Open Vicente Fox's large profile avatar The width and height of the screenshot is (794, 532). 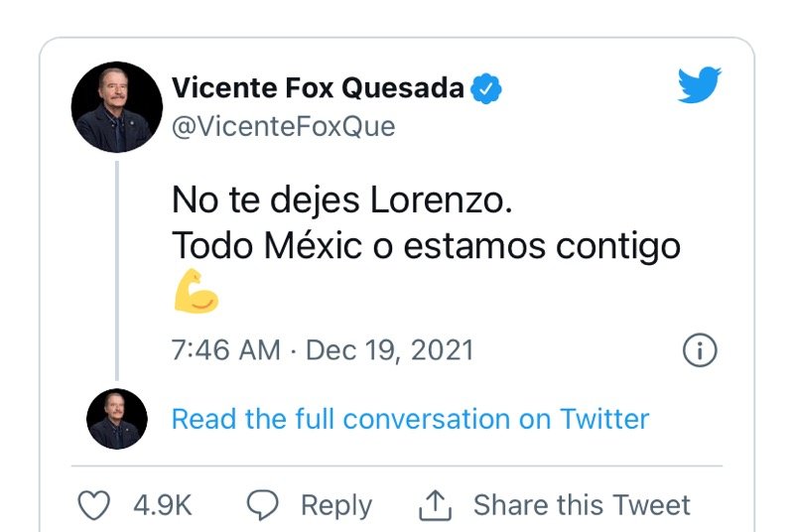[117, 107]
